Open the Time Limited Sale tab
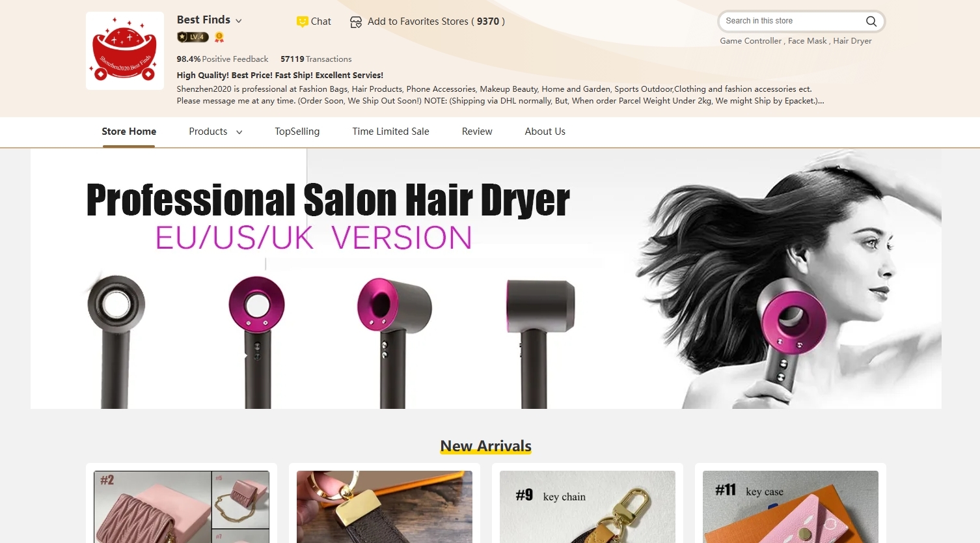 click(x=390, y=132)
